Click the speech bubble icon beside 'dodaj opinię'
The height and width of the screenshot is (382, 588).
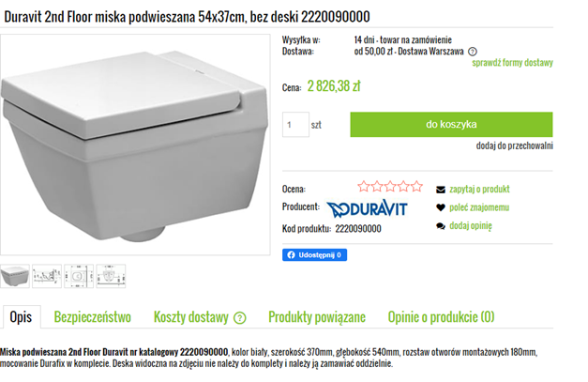441,226
